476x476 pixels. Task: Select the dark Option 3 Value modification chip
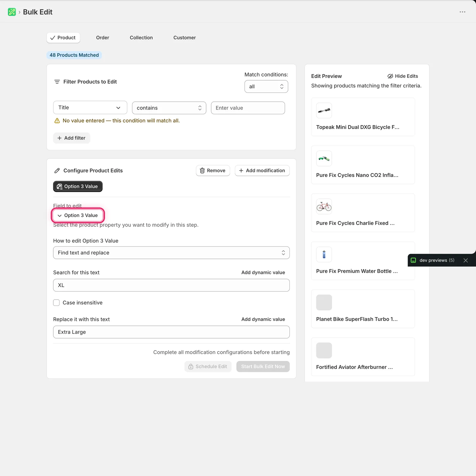[x=78, y=187]
